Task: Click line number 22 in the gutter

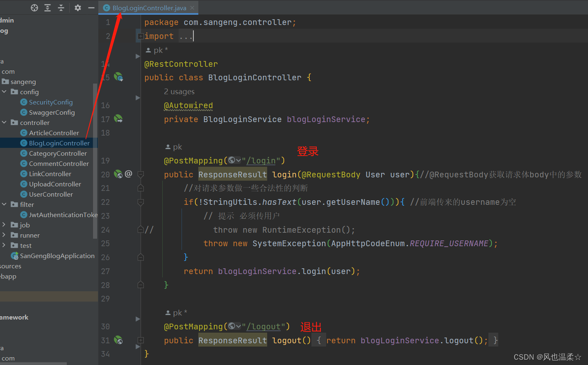Action: 105,202
